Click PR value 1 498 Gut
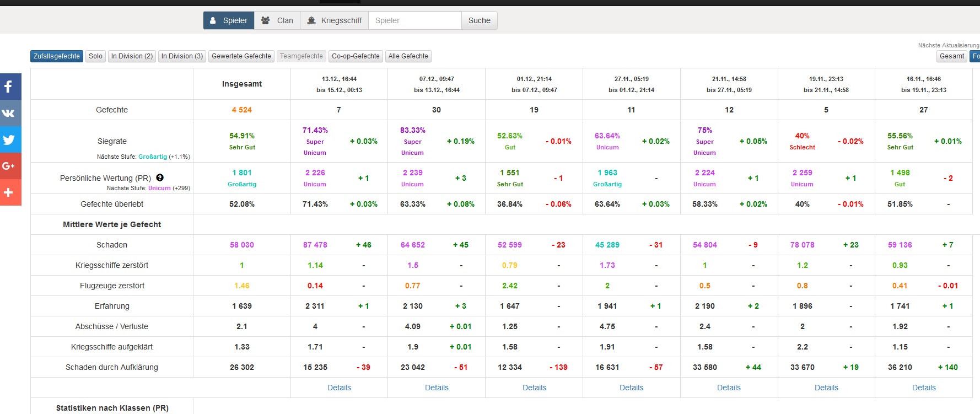 point(900,178)
